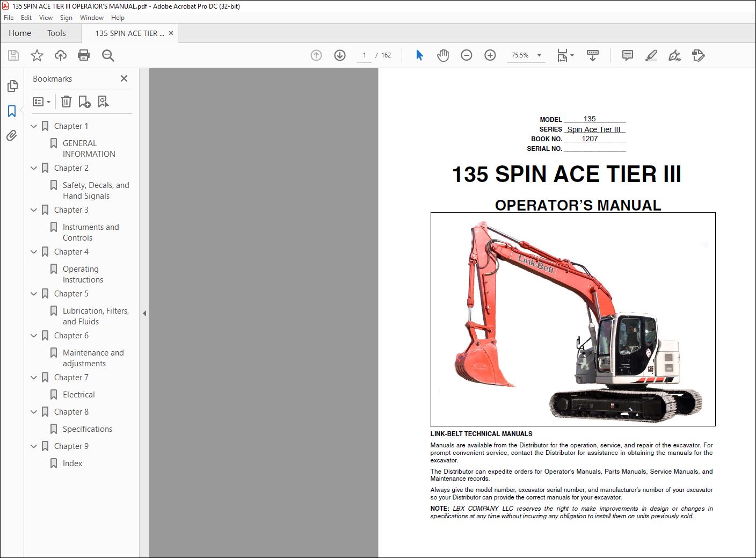Open the Sign document tool
756x558 pixels.
[x=674, y=55]
